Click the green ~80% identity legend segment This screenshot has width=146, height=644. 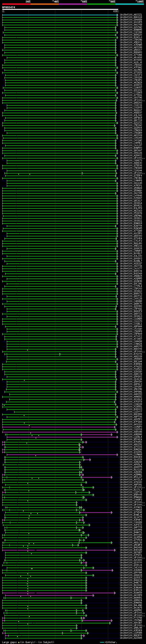101,4
